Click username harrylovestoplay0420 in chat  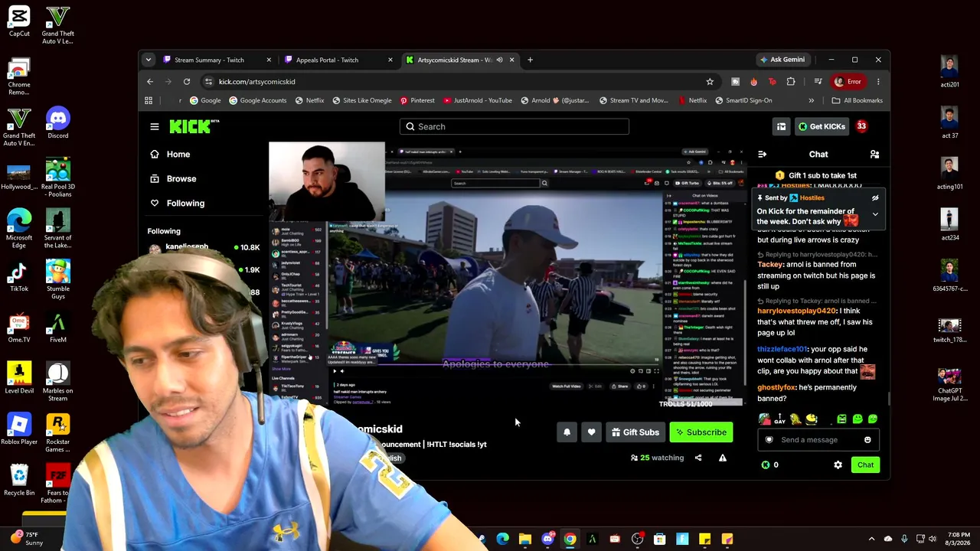(x=796, y=311)
